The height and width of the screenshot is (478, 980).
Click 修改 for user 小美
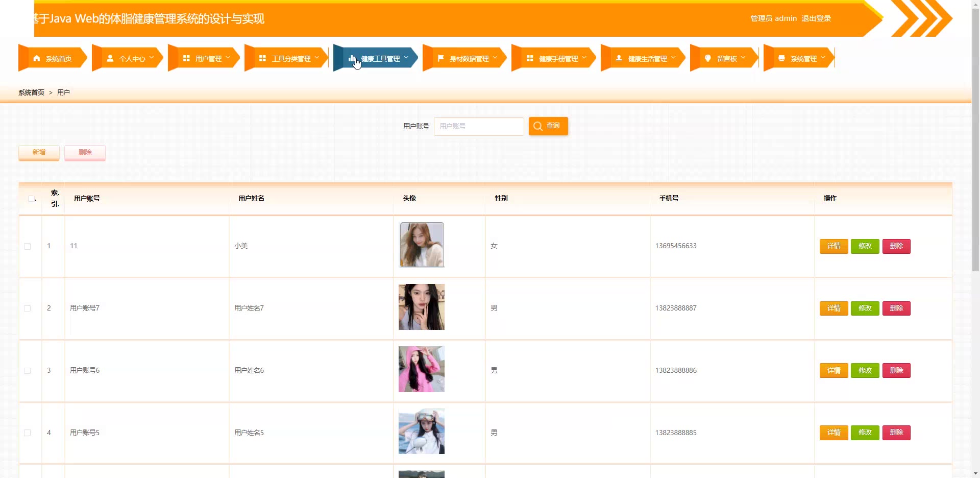(865, 246)
